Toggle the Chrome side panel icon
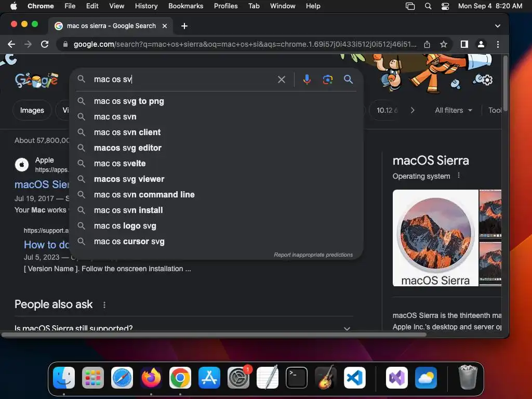The height and width of the screenshot is (399, 532). pyautogui.click(x=464, y=44)
